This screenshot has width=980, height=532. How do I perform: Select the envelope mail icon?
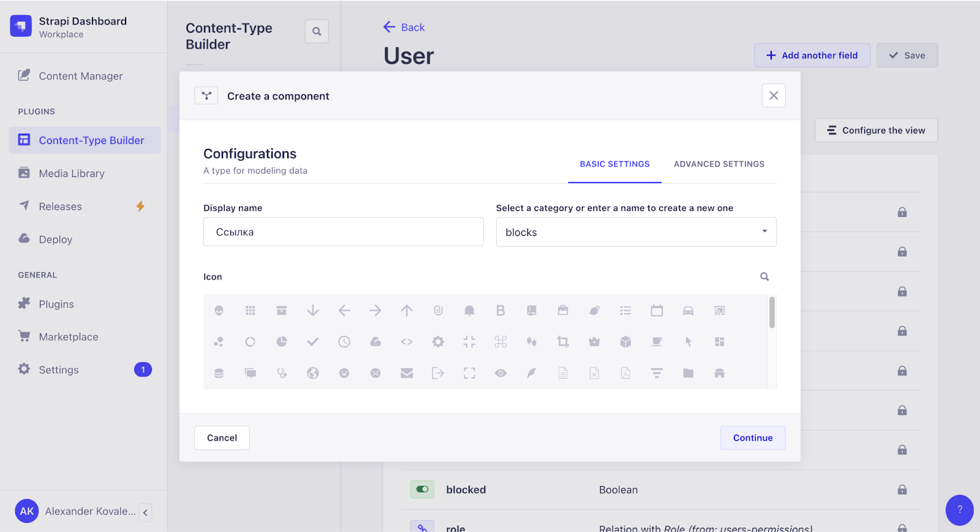pos(407,373)
